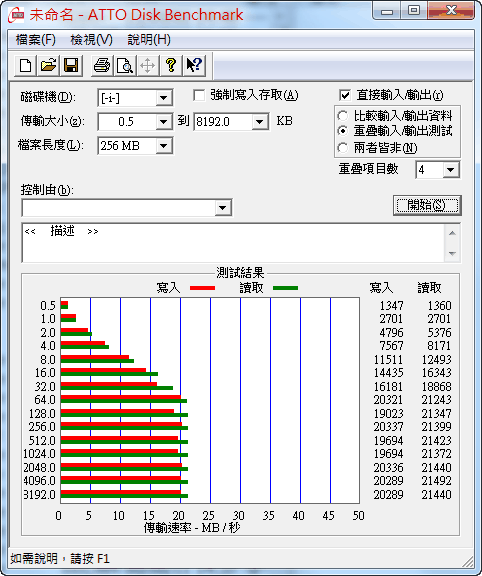Click the green 讀取 legend swatch

click(285, 288)
